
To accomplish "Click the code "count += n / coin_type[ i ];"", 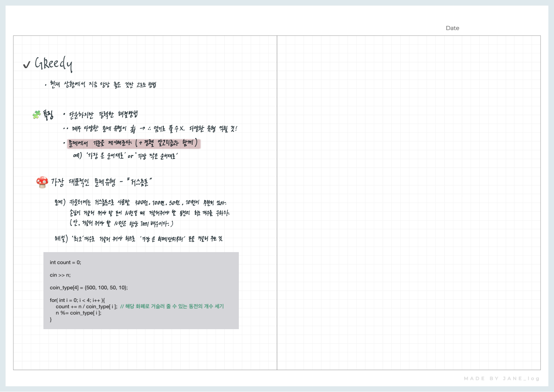I will pyautogui.click(x=87, y=306).
